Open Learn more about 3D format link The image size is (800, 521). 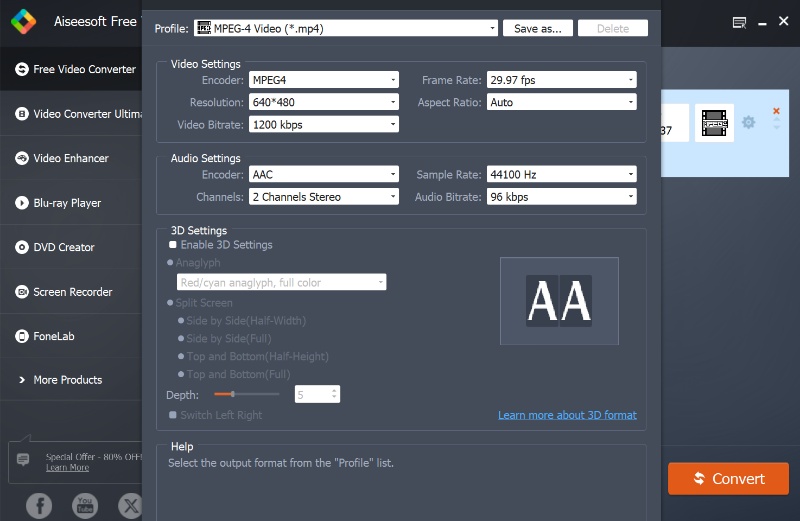coord(567,415)
